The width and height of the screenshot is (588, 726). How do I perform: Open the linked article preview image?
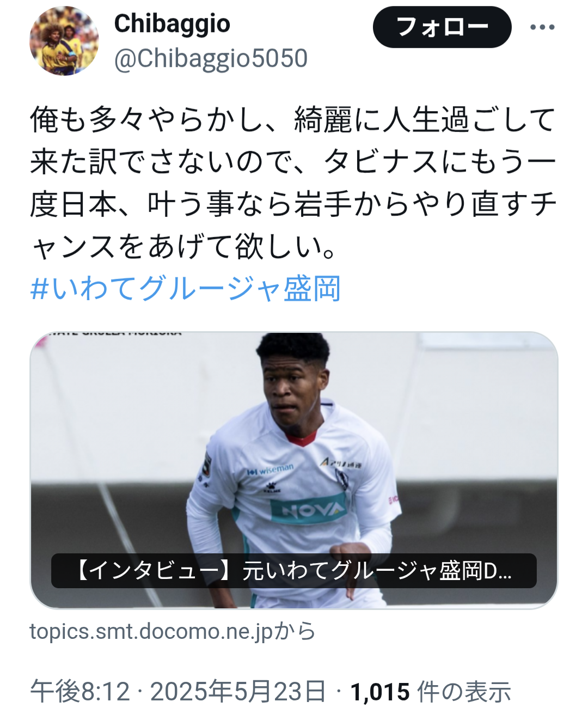point(294,470)
